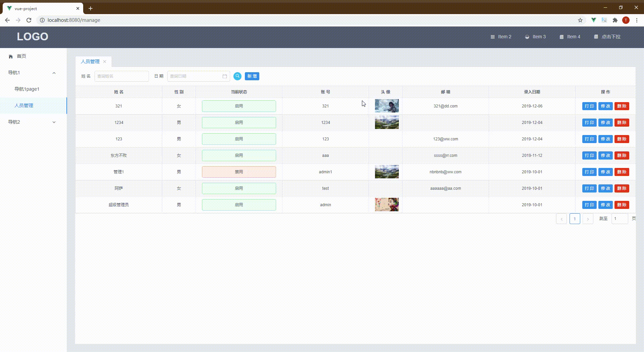Print the record for 东方不败
Screen dimensions: 644x352
(589, 156)
